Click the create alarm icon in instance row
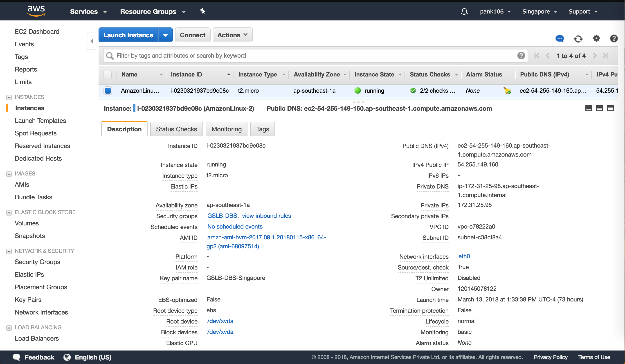 (507, 91)
